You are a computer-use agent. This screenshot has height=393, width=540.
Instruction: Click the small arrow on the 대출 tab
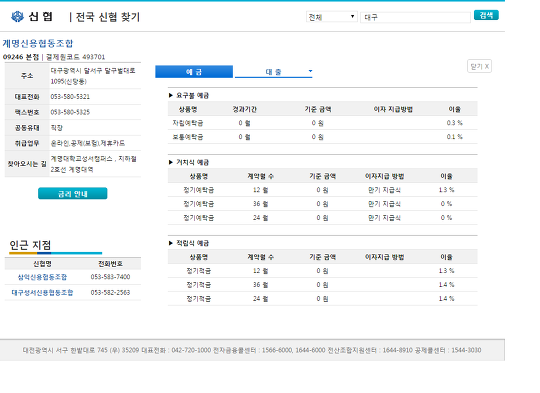coord(310,71)
